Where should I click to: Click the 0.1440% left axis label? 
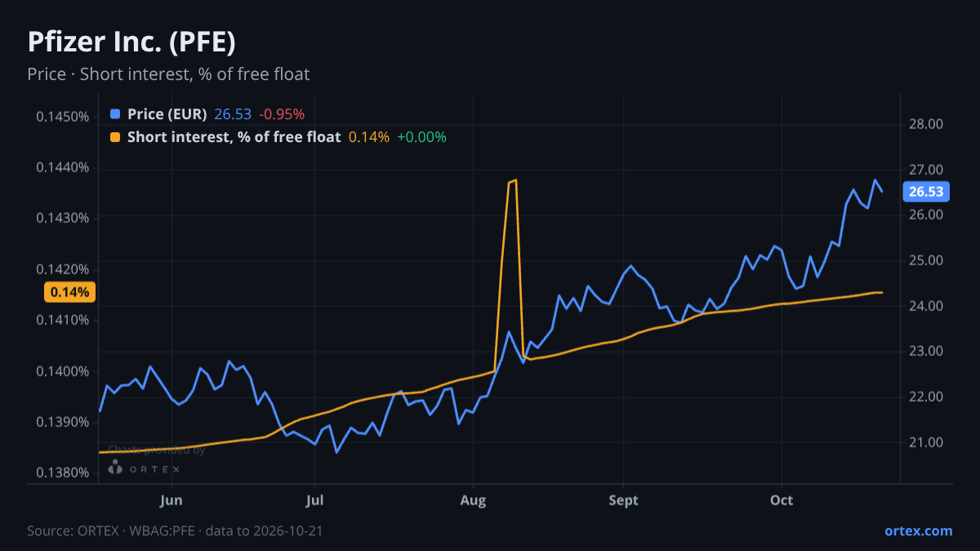[x=62, y=167]
